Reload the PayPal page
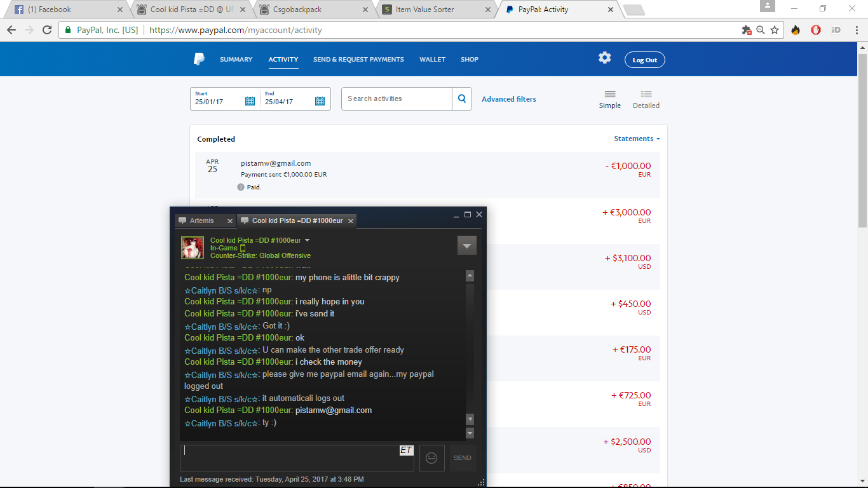The height and width of the screenshot is (488, 868). point(47,30)
